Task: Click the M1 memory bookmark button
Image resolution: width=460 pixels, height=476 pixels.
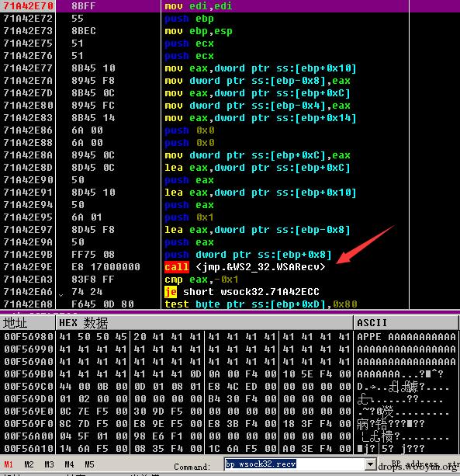Action: click(9, 464)
